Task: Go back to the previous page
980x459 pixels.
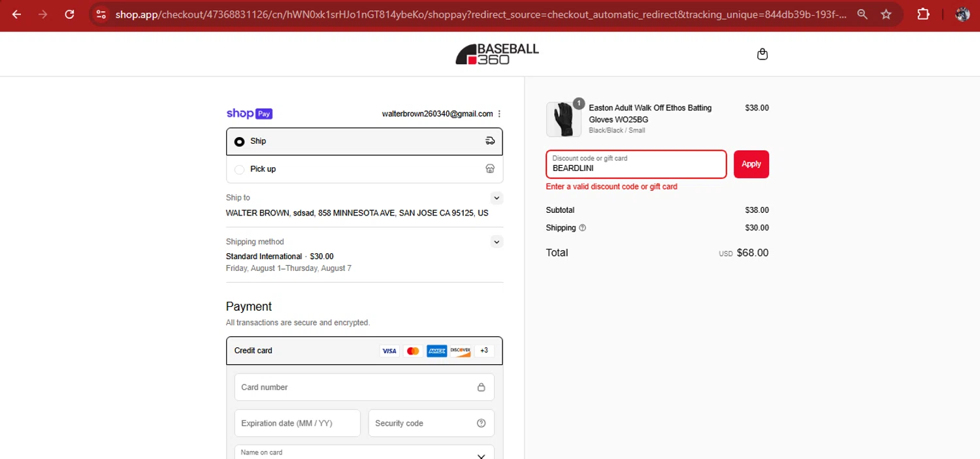Action: click(x=17, y=14)
